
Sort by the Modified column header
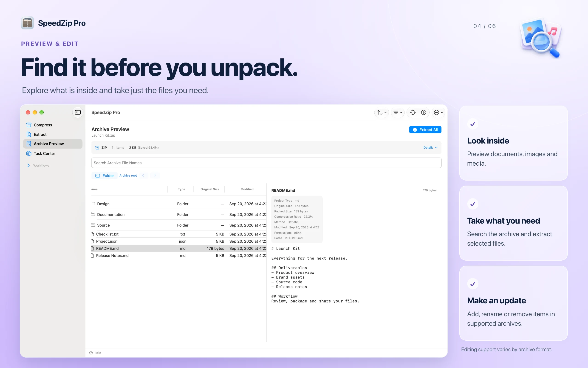pyautogui.click(x=247, y=189)
